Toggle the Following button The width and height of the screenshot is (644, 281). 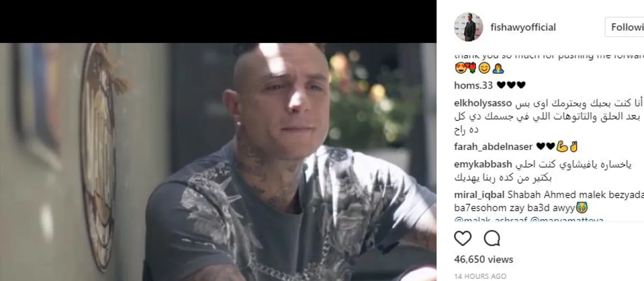pyautogui.click(x=625, y=27)
